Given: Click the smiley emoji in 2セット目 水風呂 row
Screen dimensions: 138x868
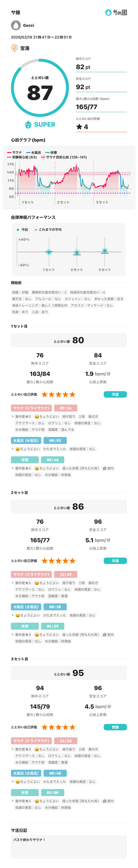Looking at the screenshot, I should [x=17, y=615].
